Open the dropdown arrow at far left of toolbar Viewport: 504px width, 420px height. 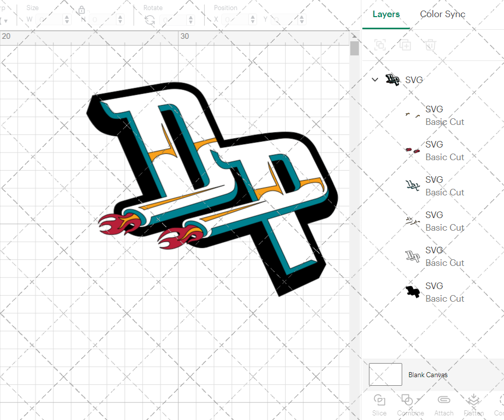coord(6,21)
